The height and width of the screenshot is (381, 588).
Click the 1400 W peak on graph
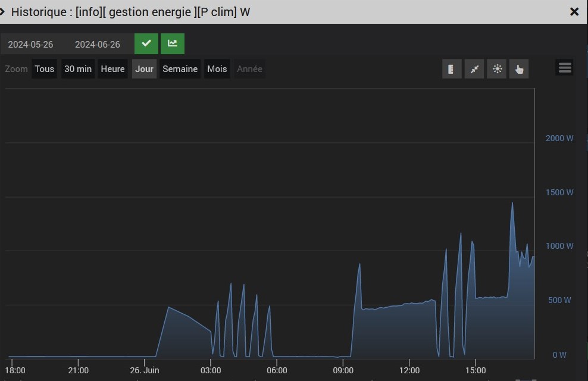pyautogui.click(x=512, y=204)
